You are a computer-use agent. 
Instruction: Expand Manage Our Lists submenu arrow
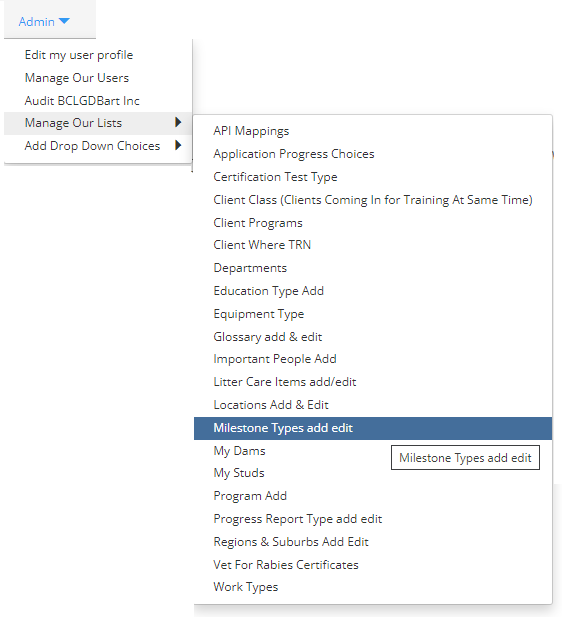click(x=178, y=122)
